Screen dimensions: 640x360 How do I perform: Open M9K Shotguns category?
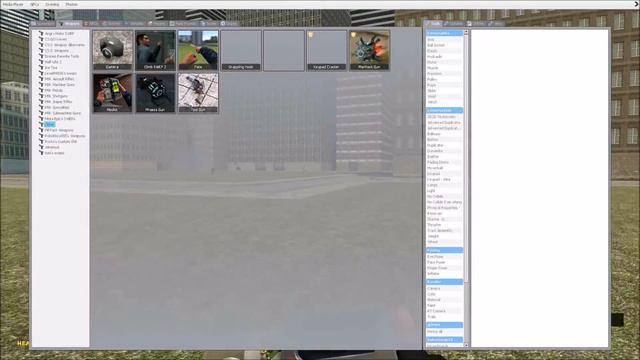coord(56,96)
